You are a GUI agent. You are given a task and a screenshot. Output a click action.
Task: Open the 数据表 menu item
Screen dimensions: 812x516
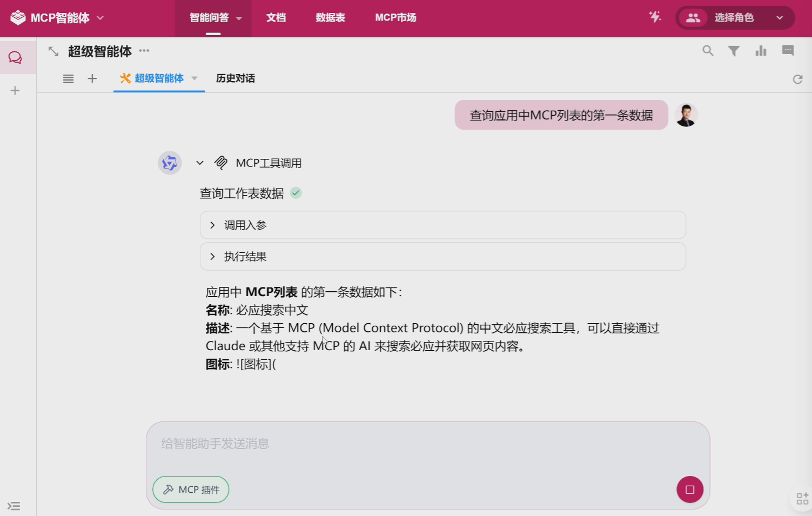330,18
